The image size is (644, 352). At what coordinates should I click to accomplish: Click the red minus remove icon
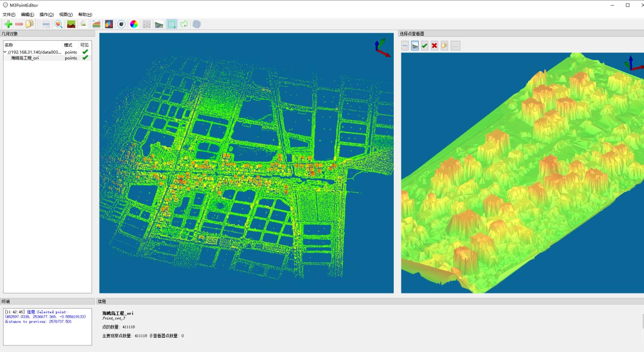[x=19, y=24]
